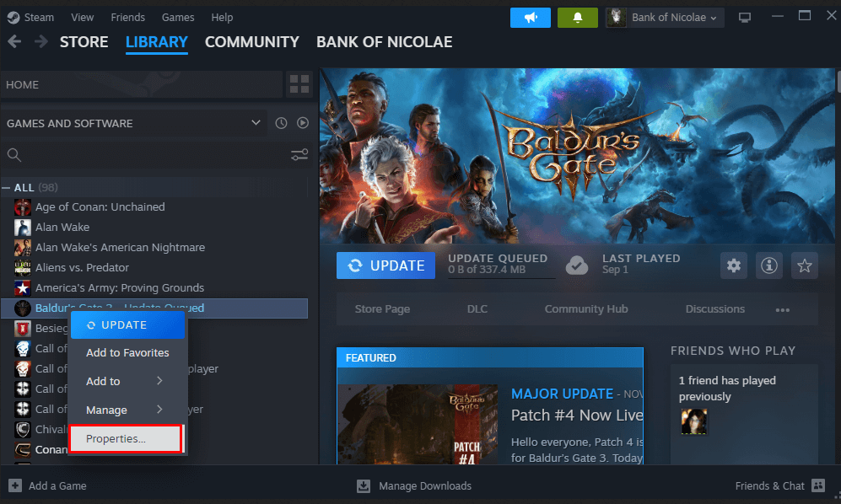Click the Patch #4 news thumbnail
The height and width of the screenshot is (504, 841).
(x=418, y=424)
